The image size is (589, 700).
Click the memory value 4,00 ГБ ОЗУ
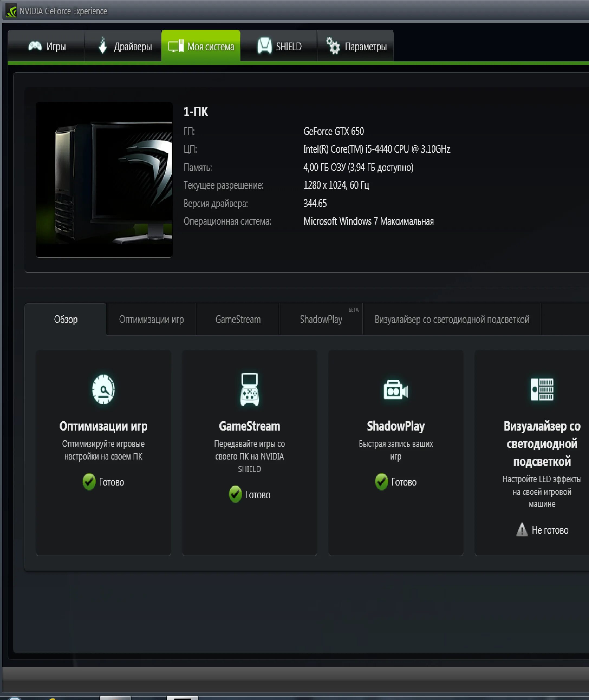point(359,167)
